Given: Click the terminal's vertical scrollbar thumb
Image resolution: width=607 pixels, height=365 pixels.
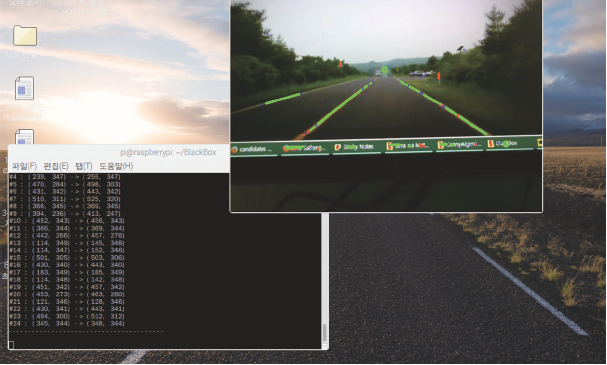Looking at the screenshot, I should click(x=324, y=333).
